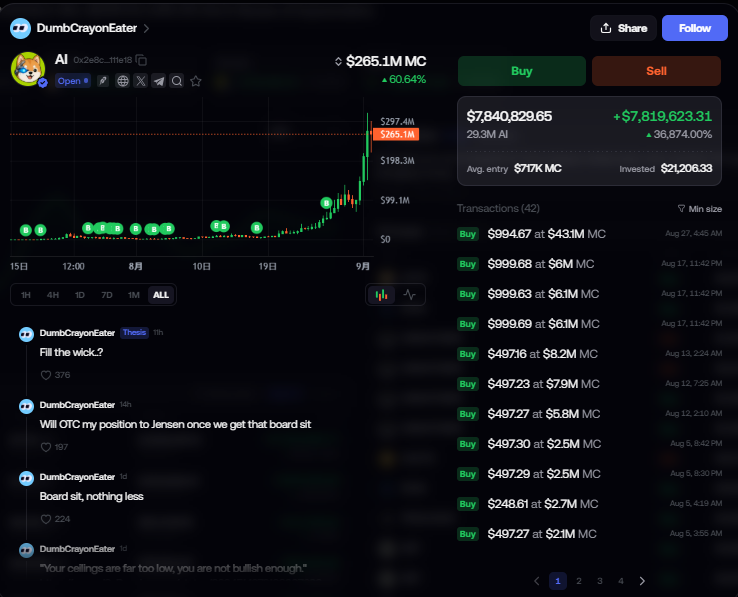This screenshot has width=738, height=597.
Task: Click the Invested $21,206.33 value
Action: (x=686, y=169)
